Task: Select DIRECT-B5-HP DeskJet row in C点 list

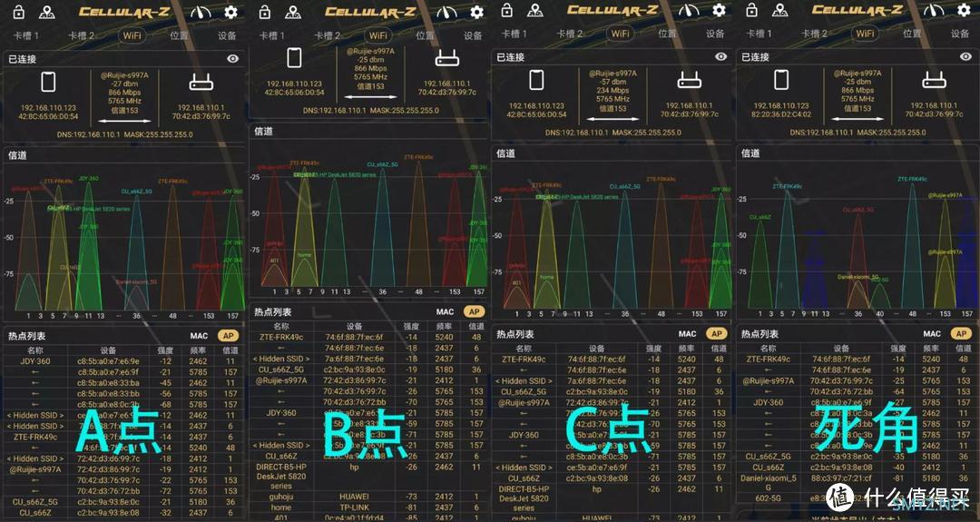Action: [x=611, y=498]
